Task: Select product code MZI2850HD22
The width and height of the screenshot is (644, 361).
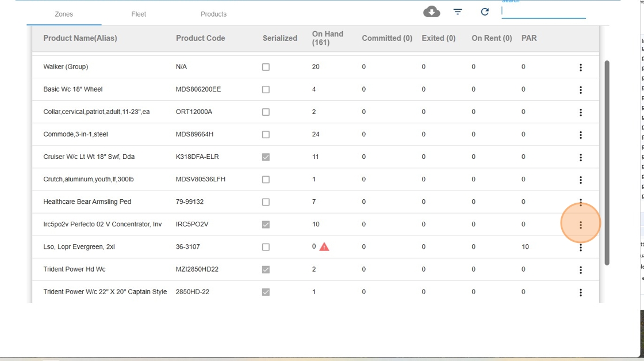Action: [197, 269]
